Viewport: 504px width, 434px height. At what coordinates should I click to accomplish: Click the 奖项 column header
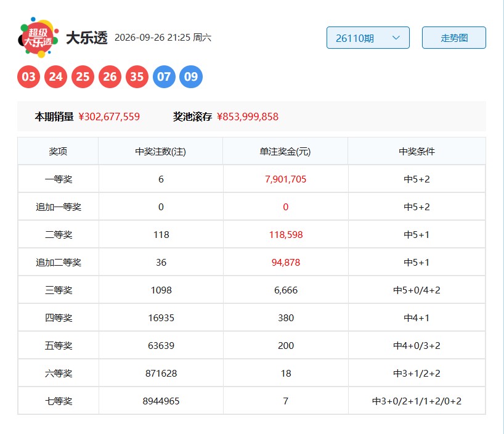click(x=58, y=151)
